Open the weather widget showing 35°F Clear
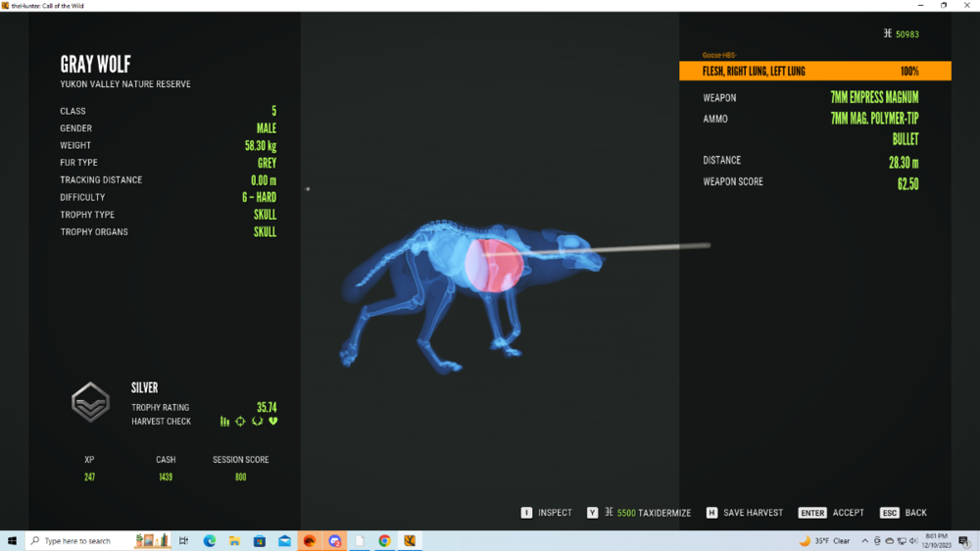Image resolution: width=980 pixels, height=551 pixels. pyautogui.click(x=824, y=540)
